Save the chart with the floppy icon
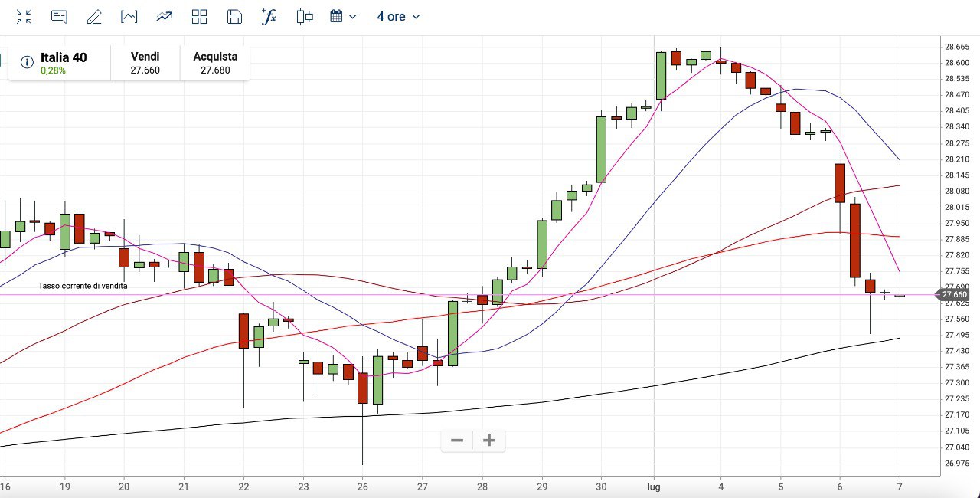980x498 pixels. 235,17
